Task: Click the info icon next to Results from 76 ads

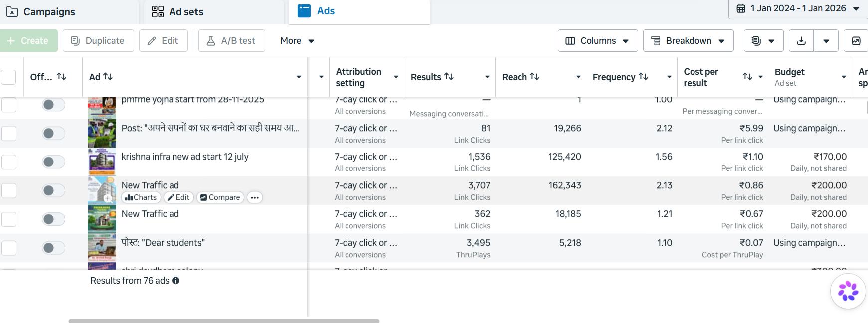Action: 176,281
